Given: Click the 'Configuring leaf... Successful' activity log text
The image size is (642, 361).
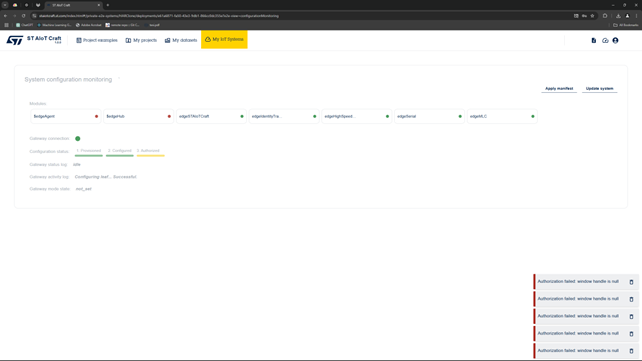Looking at the screenshot, I should pyautogui.click(x=106, y=177).
